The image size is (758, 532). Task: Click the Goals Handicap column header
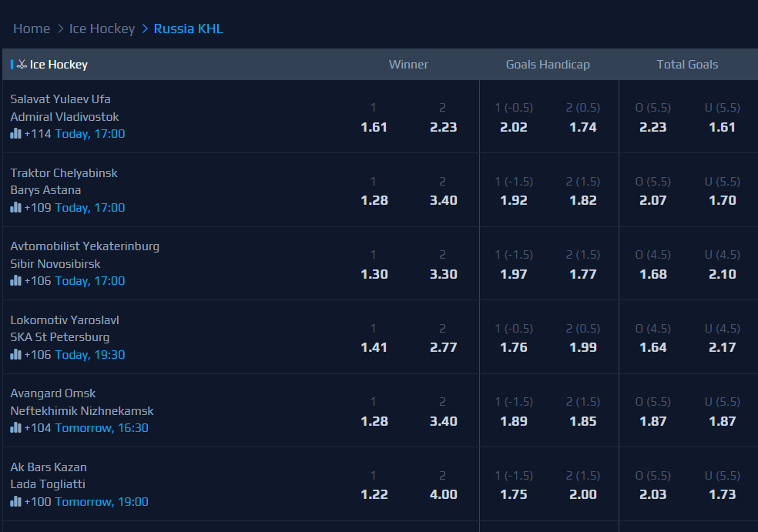(548, 64)
